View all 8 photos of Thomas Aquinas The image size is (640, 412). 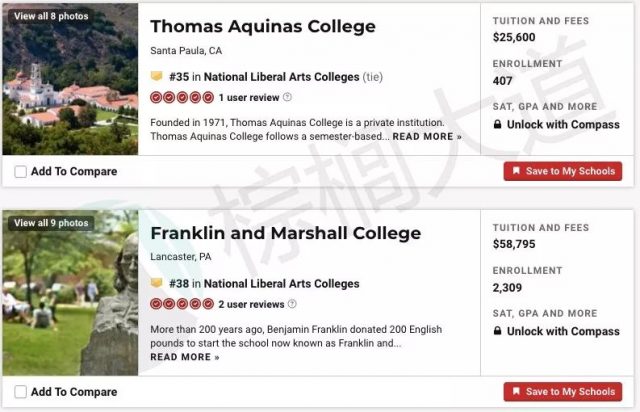[x=51, y=17]
